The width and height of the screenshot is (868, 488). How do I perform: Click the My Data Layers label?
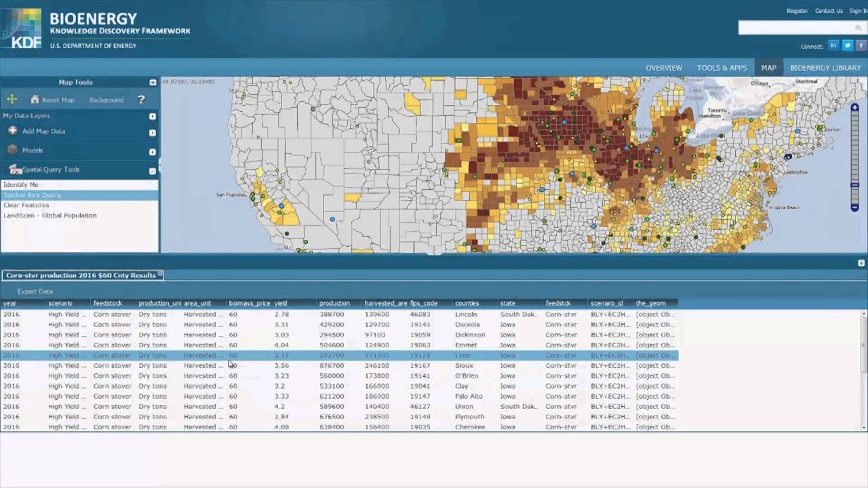pyautogui.click(x=26, y=116)
